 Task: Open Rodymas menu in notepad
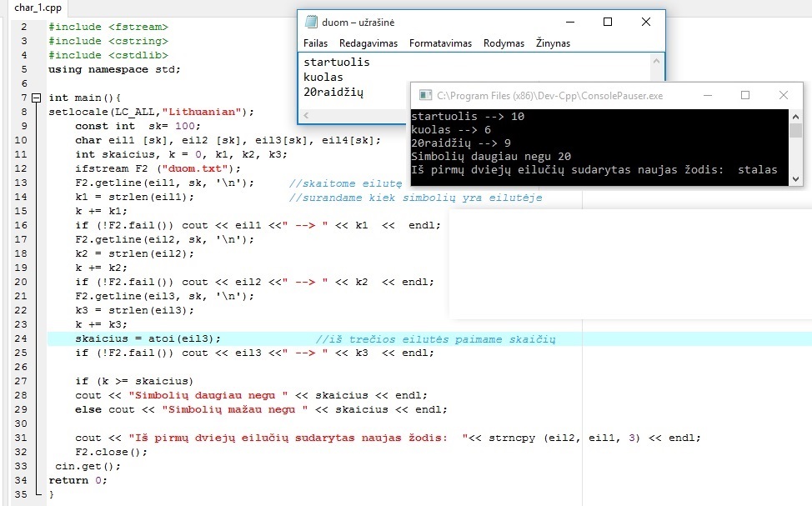point(504,43)
